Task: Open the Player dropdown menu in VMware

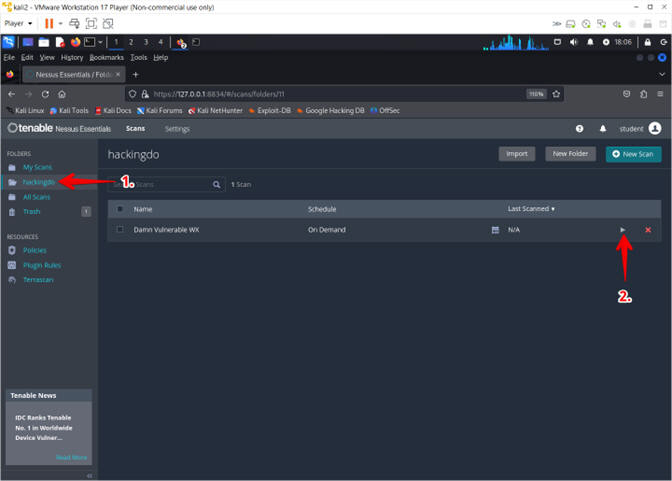Action: [18, 23]
